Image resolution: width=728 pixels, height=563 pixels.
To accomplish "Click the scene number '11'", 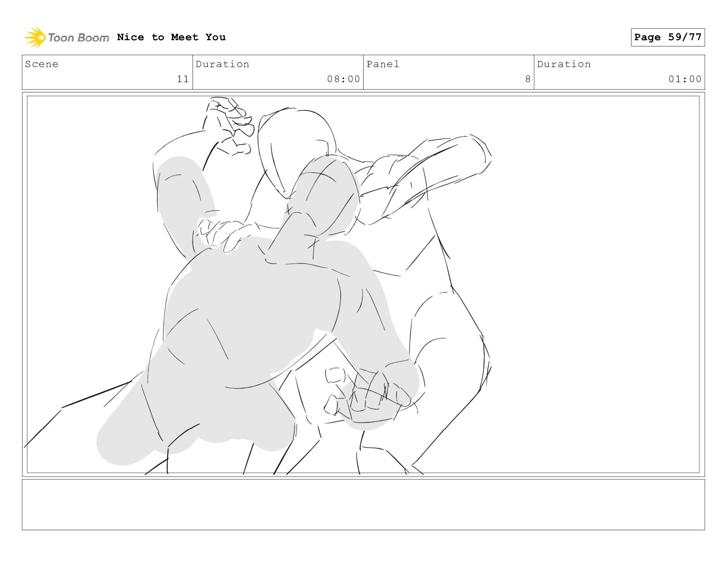I will (183, 79).
